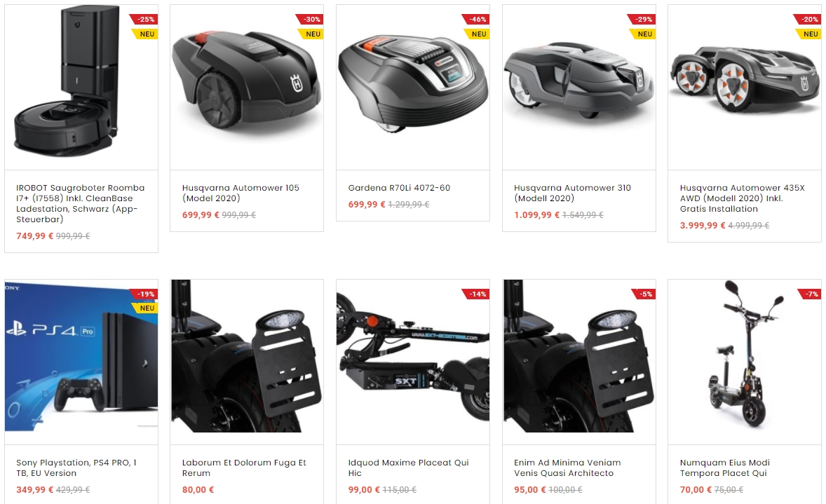Screen dimensions: 826x504
Task: Open the IROBOT Saugroboter Roomba i7+ title link
Action: pos(80,203)
